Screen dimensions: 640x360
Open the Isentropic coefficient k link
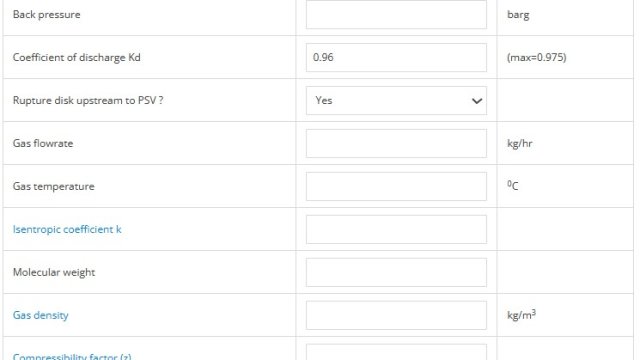pos(67,229)
